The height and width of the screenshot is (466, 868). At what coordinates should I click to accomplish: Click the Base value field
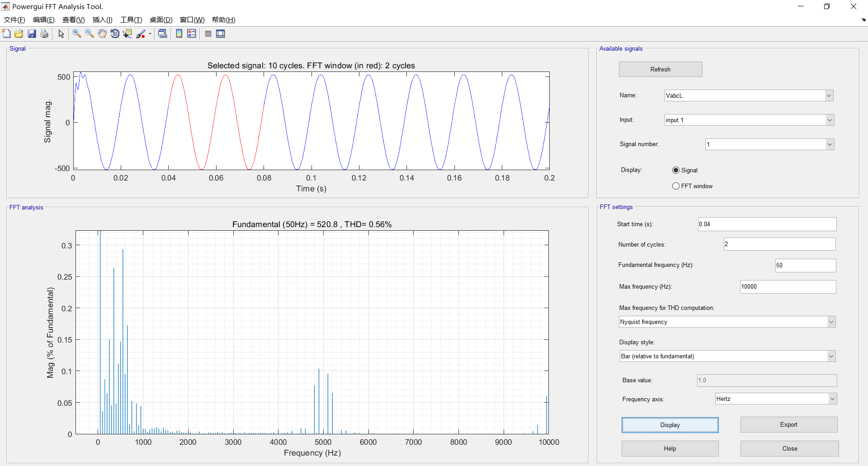[x=767, y=380]
